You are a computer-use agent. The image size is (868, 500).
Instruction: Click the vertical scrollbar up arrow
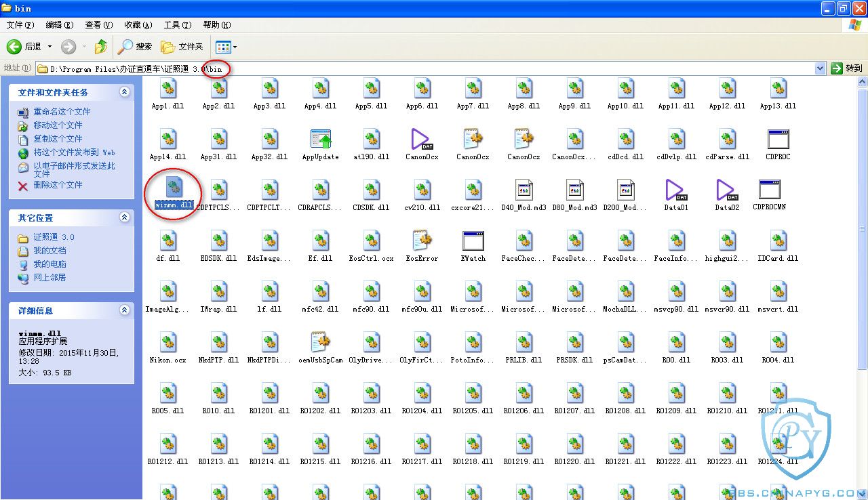pyautogui.click(x=862, y=82)
